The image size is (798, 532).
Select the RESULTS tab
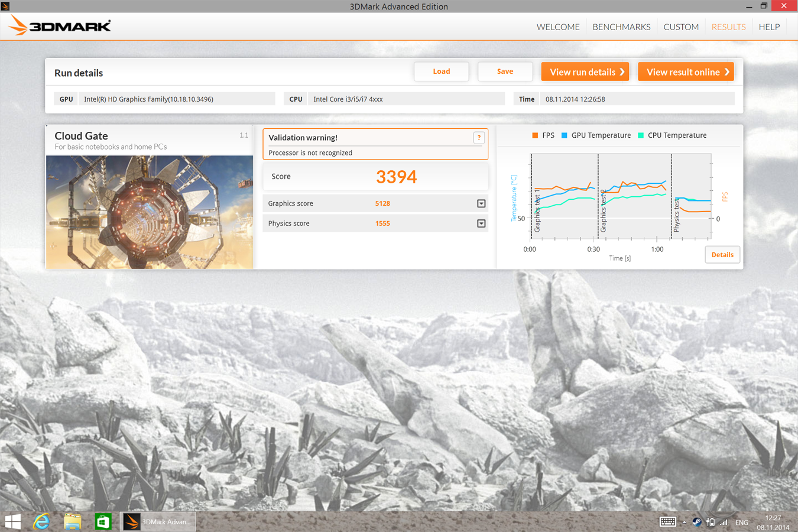pyautogui.click(x=728, y=27)
